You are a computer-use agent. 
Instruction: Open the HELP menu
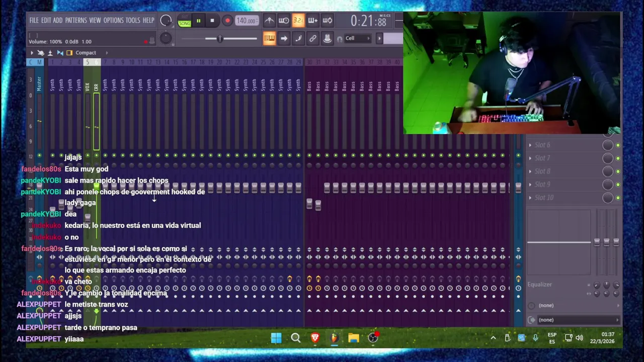[x=148, y=20]
